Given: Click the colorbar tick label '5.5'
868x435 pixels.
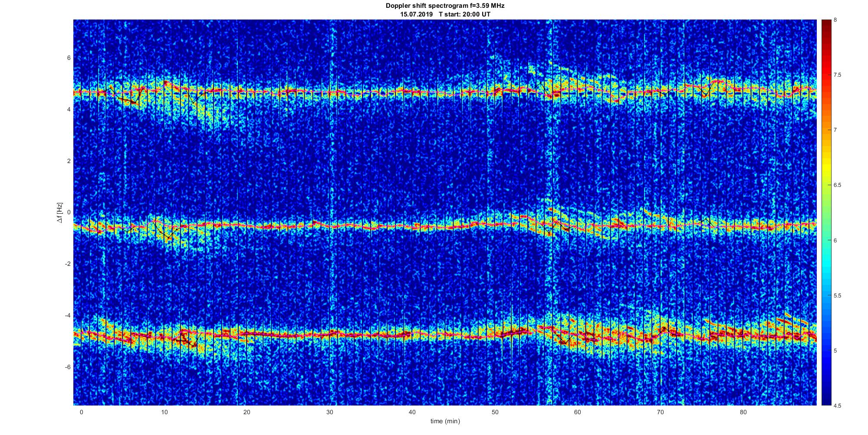Looking at the screenshot, I should point(837,296).
